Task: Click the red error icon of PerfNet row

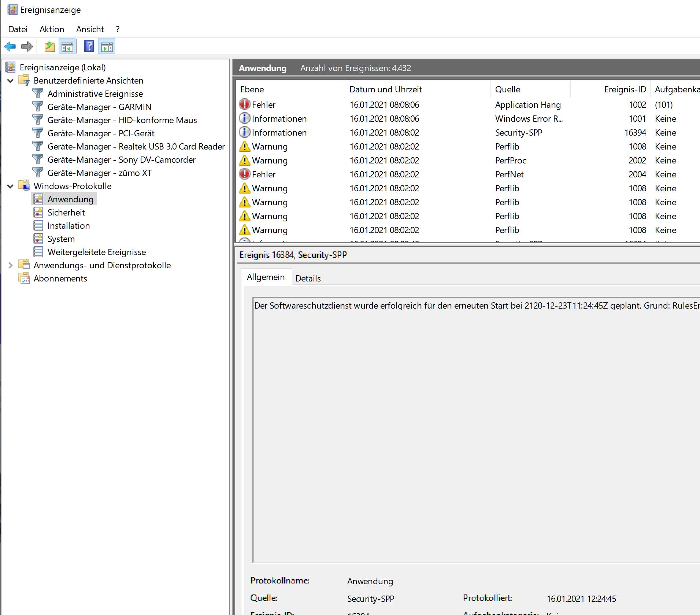Action: [x=244, y=174]
